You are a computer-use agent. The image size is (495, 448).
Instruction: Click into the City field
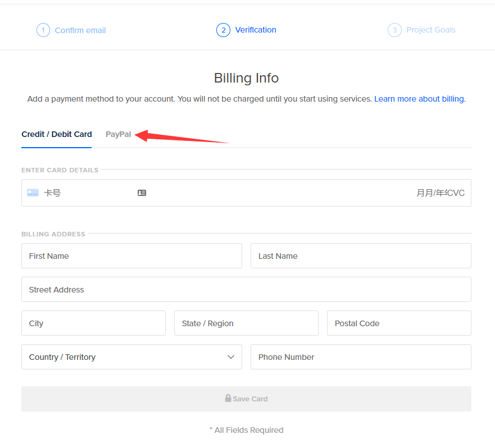93,323
